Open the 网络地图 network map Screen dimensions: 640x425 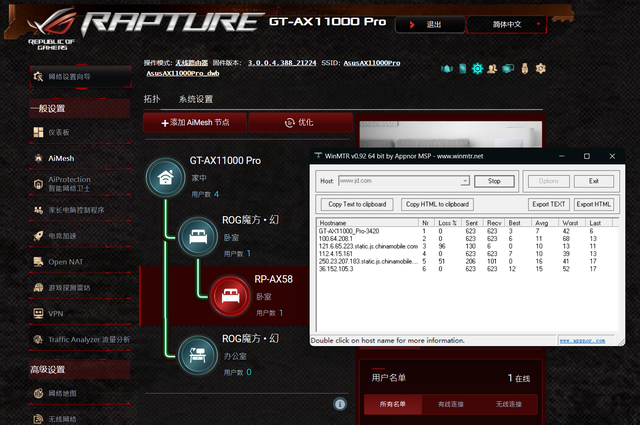[x=80, y=393]
